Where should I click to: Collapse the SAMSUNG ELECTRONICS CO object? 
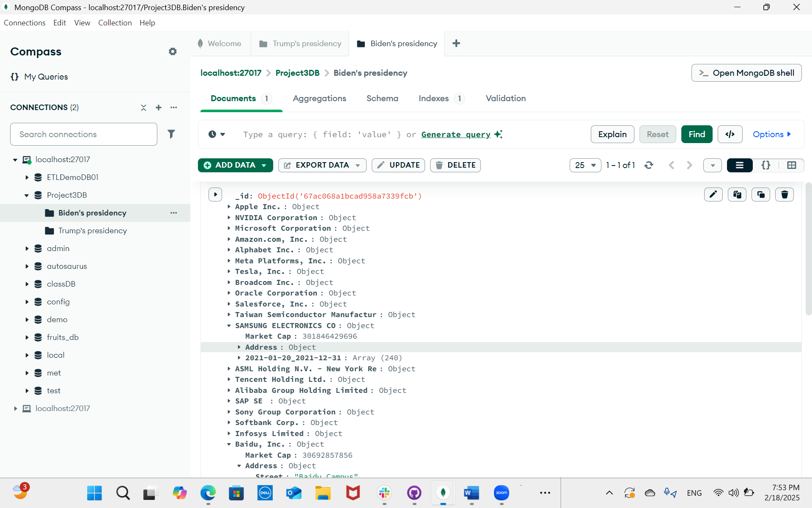[x=229, y=326]
